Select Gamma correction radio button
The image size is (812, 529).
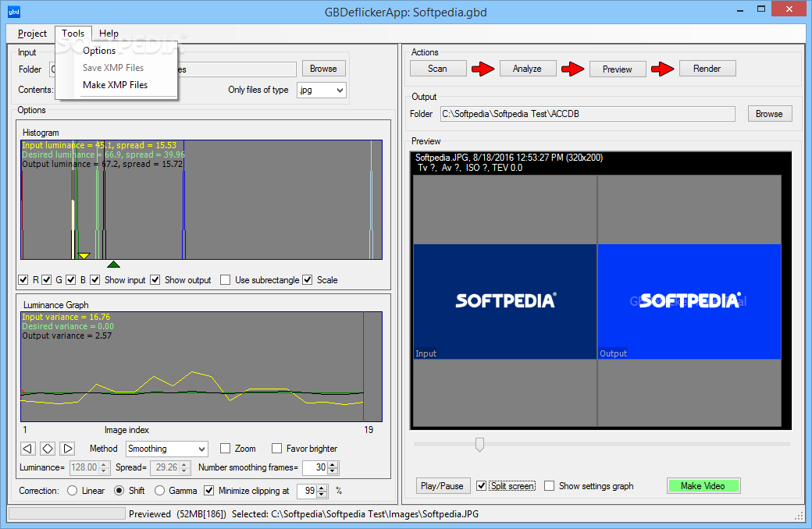click(159, 490)
